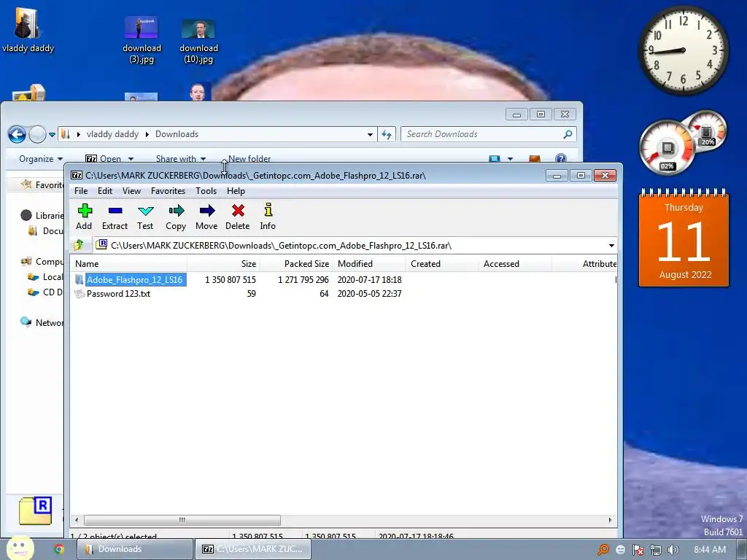This screenshot has height=560, width=747.
Task: Click the 7-Zip Add toolbar icon
Action: 85,211
